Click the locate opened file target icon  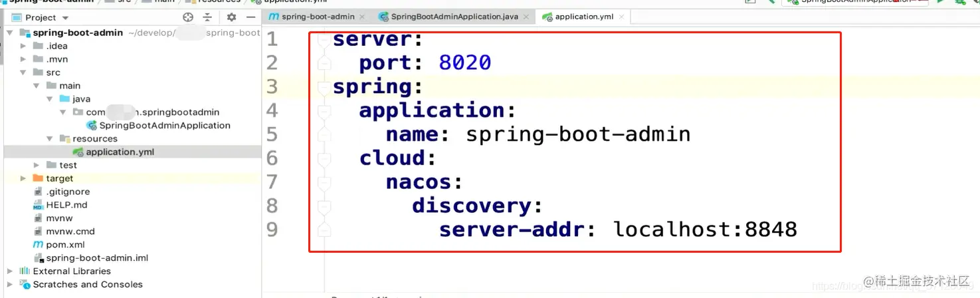[x=188, y=17]
